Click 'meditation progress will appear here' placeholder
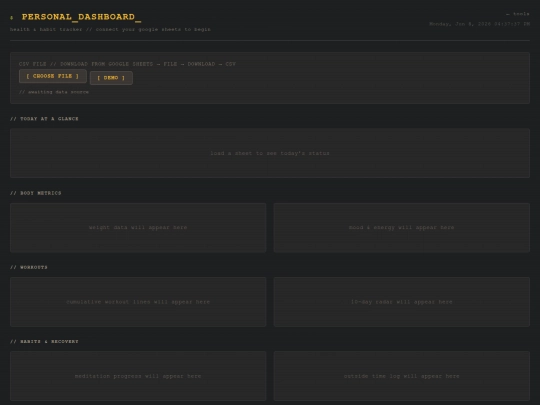Viewport: 540px width, 405px height. tap(138, 376)
